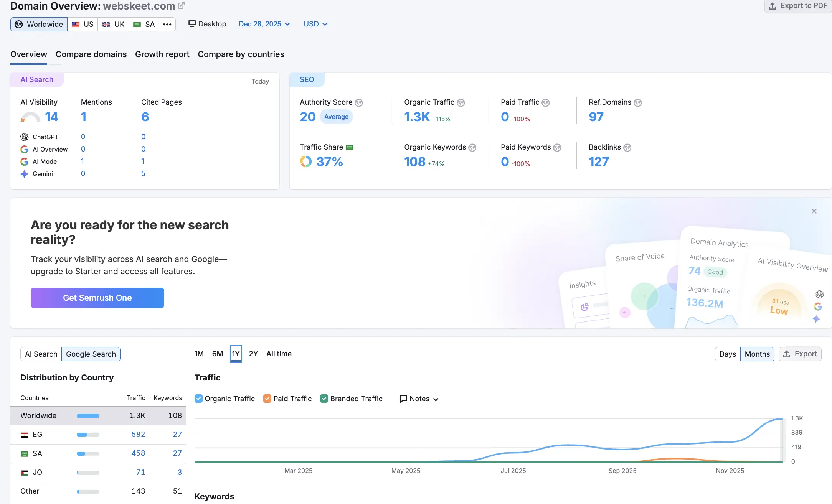Open external link icon next to webskeet.com

click(x=182, y=5)
